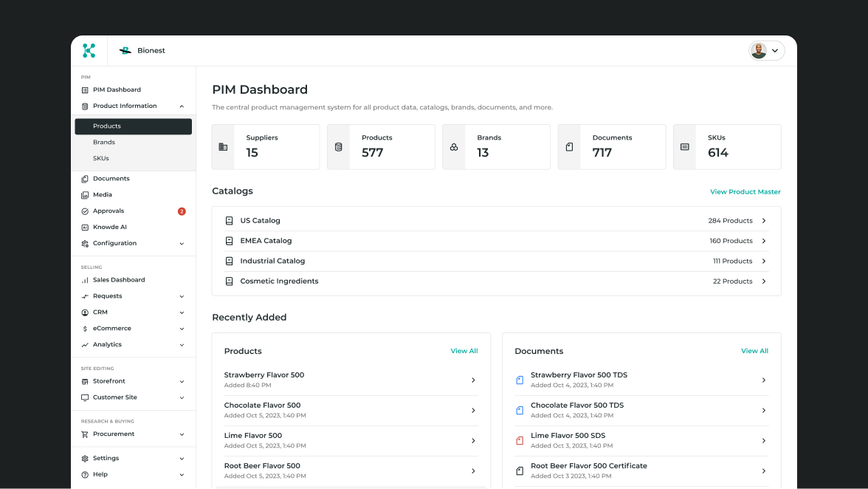Click the Help question mark icon
Screen dimensions: 868x489
[85, 474]
